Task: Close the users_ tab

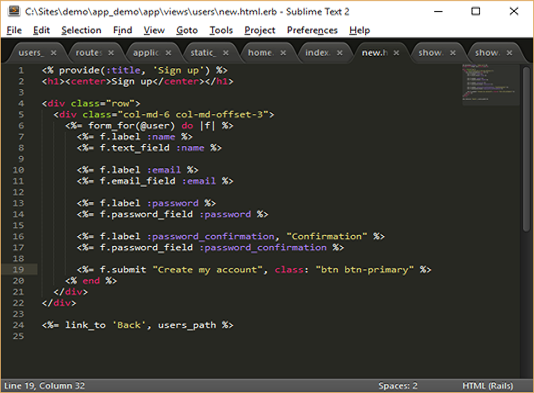Action: pos(53,53)
